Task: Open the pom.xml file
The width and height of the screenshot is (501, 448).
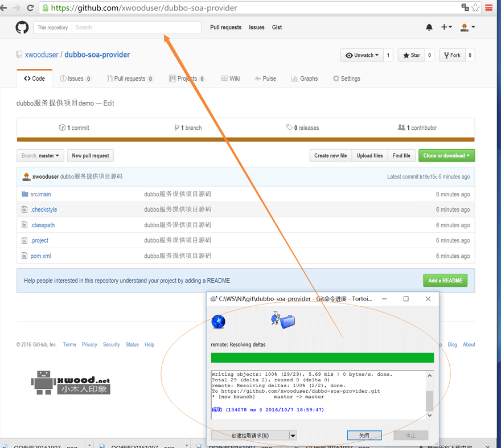Action: coord(40,256)
